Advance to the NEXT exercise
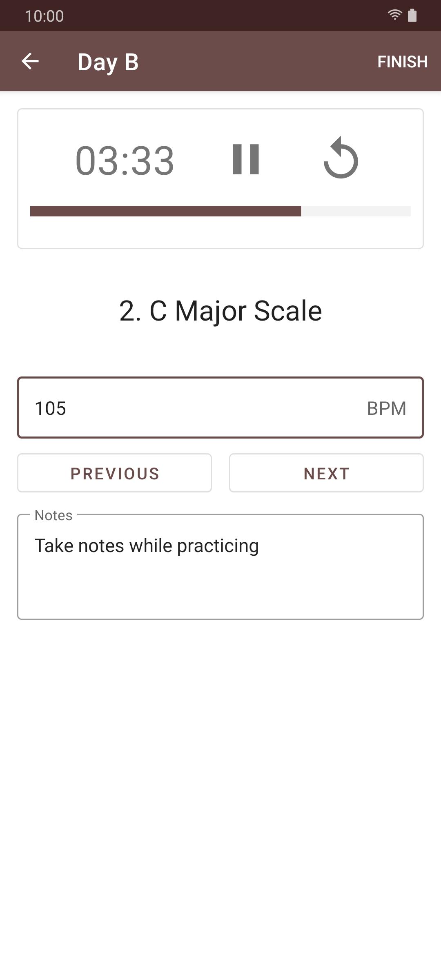 326,473
